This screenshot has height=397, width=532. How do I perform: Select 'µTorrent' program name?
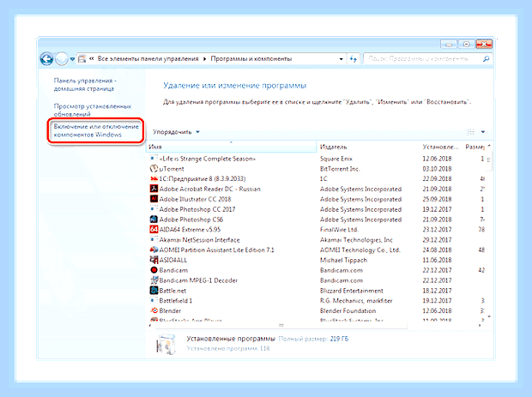(x=172, y=169)
